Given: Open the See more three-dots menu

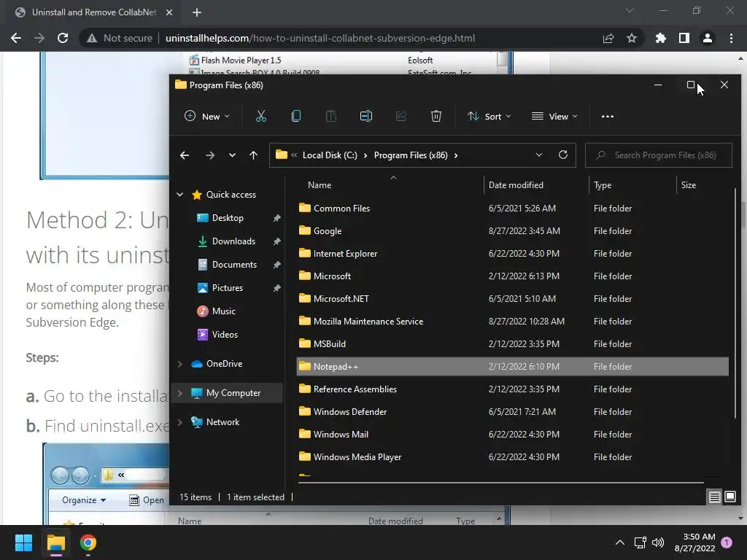Looking at the screenshot, I should [x=608, y=116].
